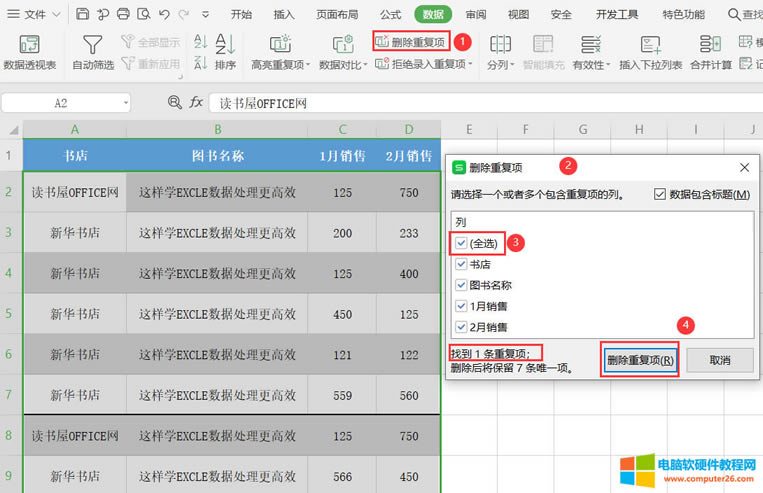Click the zoom magnifier icon beside fx
Screen dimensions: 763x493
click(x=175, y=103)
